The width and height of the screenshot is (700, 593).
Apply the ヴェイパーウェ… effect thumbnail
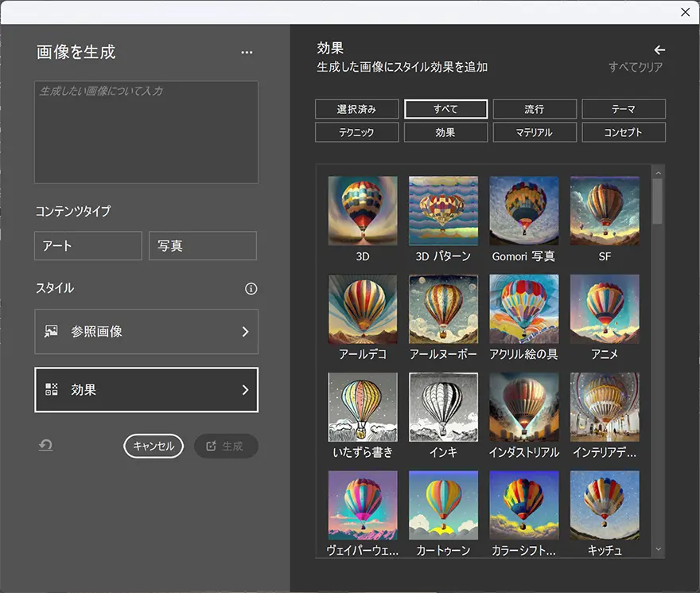363,505
